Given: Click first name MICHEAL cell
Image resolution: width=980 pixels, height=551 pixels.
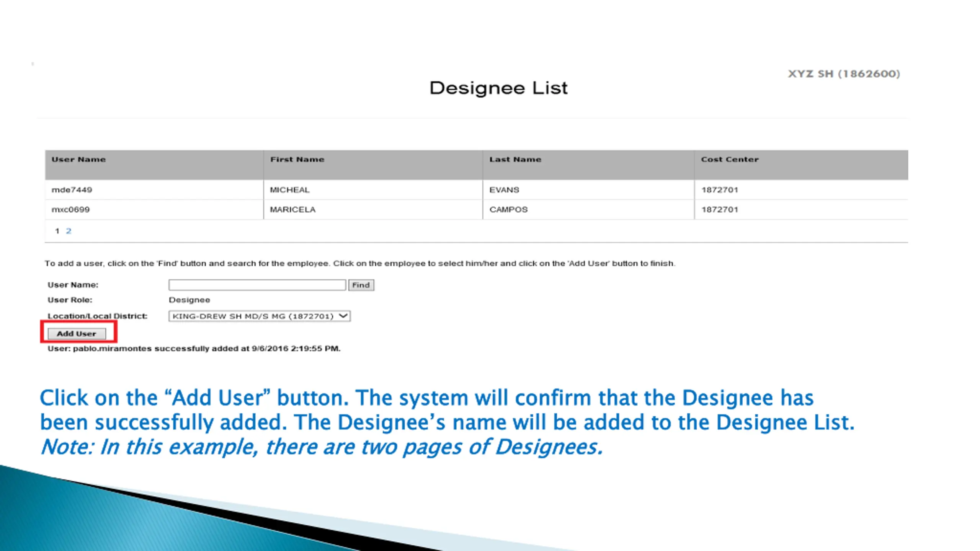Looking at the screenshot, I should (373, 190).
